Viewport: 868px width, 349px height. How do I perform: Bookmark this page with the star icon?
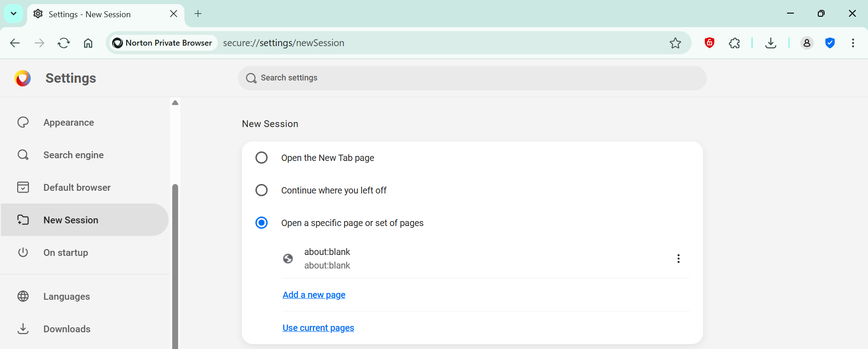(x=675, y=43)
